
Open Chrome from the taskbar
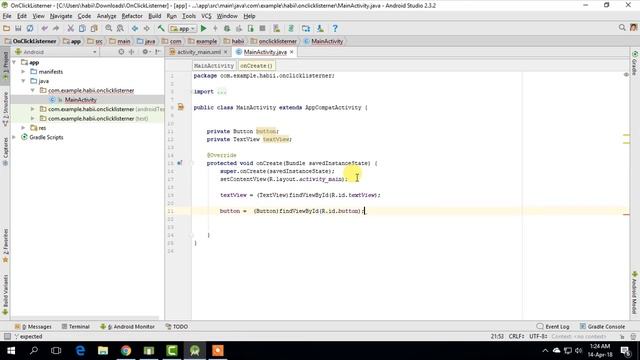126,351
